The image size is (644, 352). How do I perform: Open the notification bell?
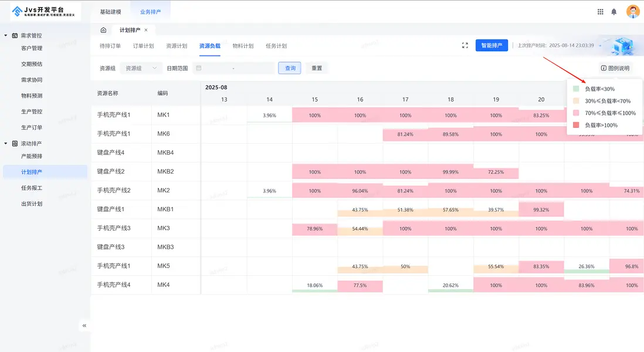(x=614, y=12)
